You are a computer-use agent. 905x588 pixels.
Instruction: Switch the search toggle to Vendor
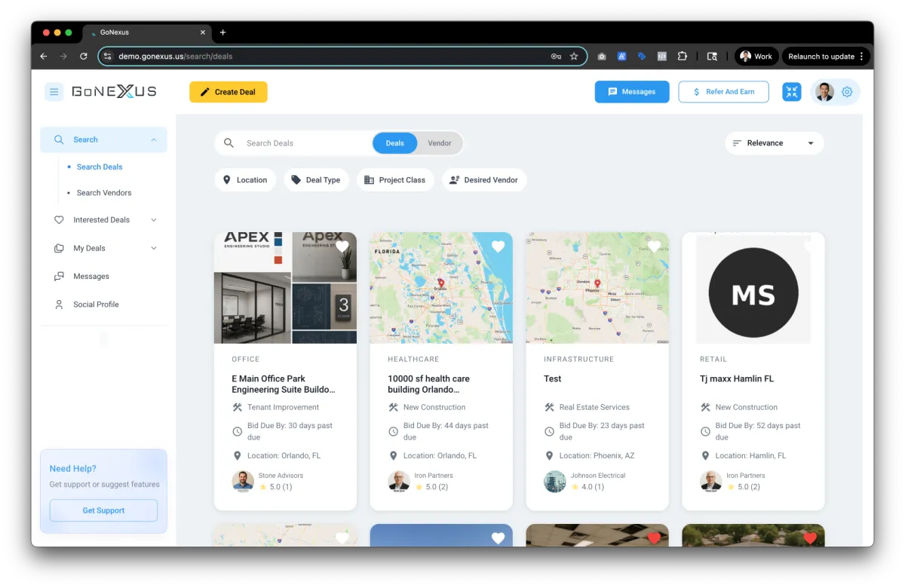coord(440,143)
